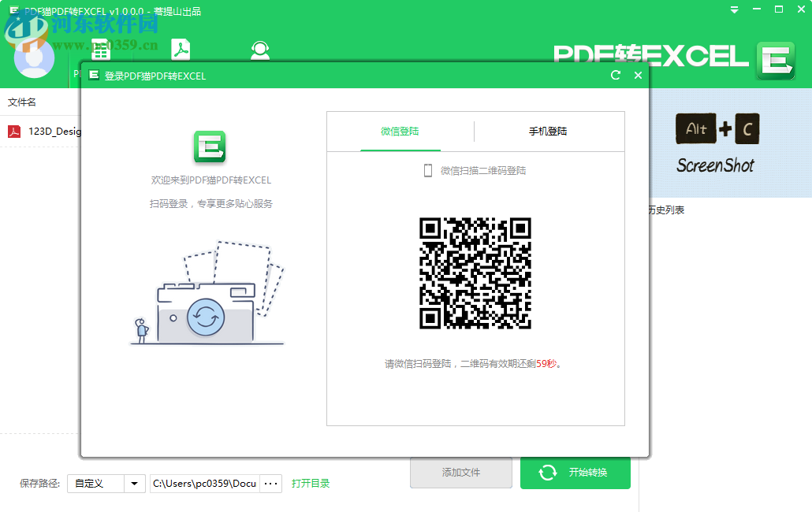Viewport: 812px width, 512px height.
Task: Open the PDF tools icon in toolbar
Action: click(180, 50)
